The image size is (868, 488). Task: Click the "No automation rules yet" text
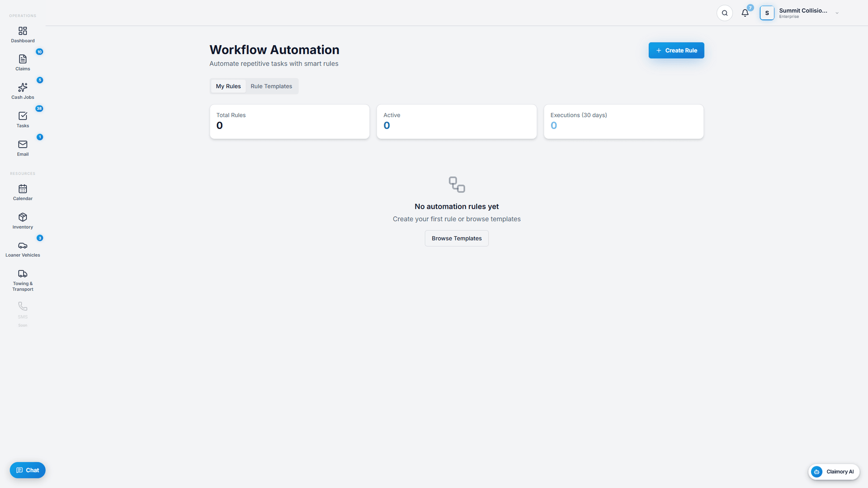pos(457,206)
